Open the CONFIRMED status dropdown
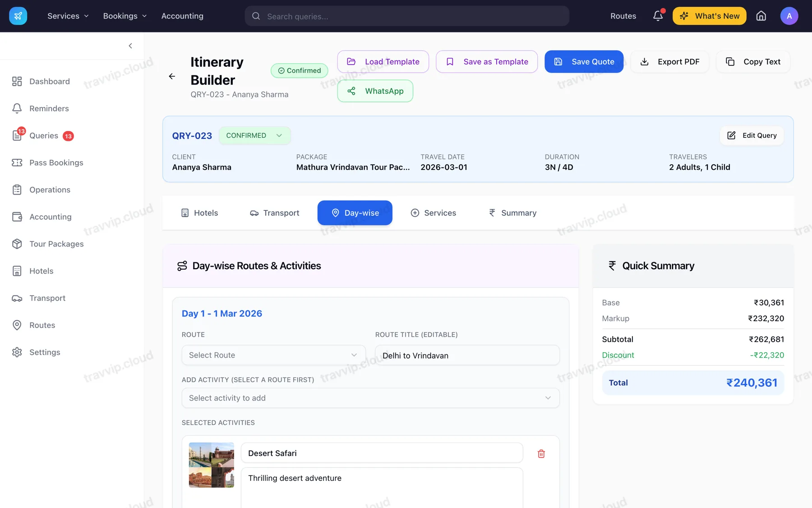The height and width of the screenshot is (508, 812). (x=254, y=135)
